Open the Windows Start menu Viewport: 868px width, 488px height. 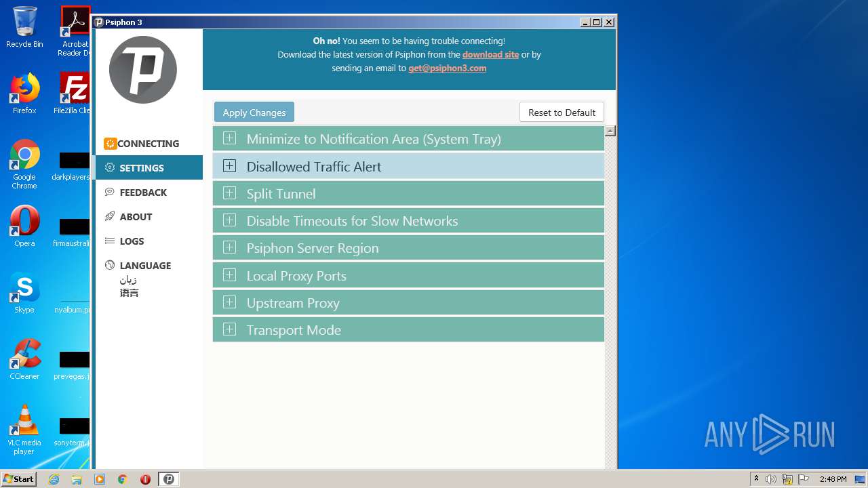click(19, 479)
